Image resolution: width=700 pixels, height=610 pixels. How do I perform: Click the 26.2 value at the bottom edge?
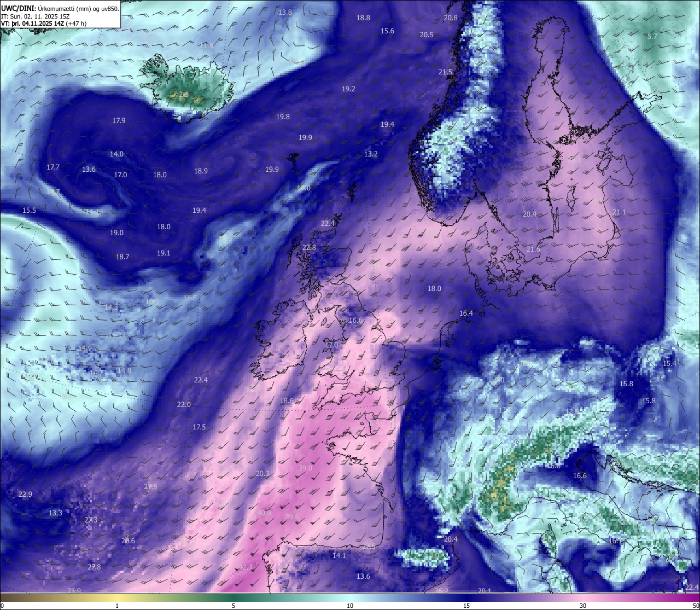[x=441, y=590]
